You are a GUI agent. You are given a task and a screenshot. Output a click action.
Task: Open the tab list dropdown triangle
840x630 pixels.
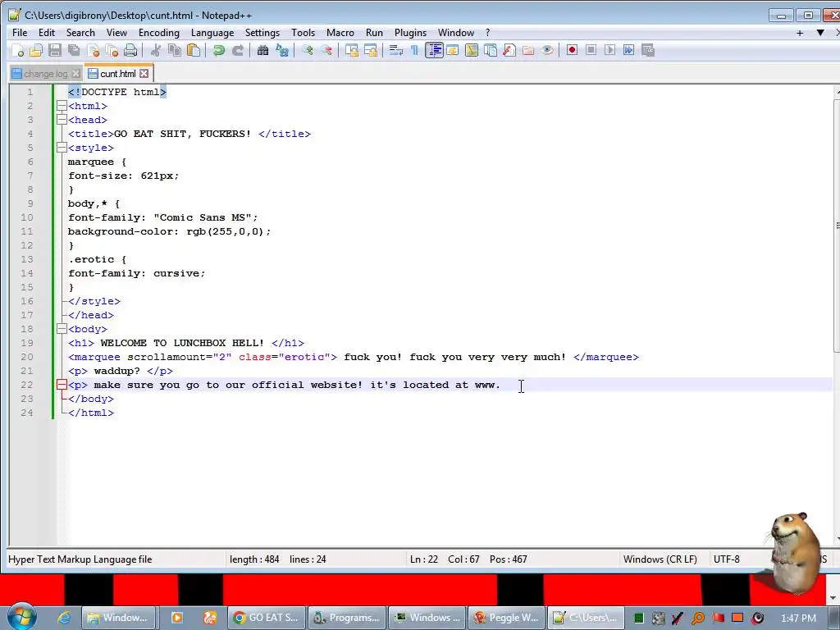click(820, 33)
